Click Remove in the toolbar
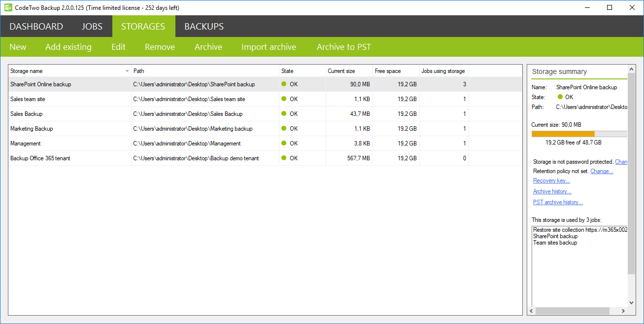The width and height of the screenshot is (644, 324). (x=160, y=47)
